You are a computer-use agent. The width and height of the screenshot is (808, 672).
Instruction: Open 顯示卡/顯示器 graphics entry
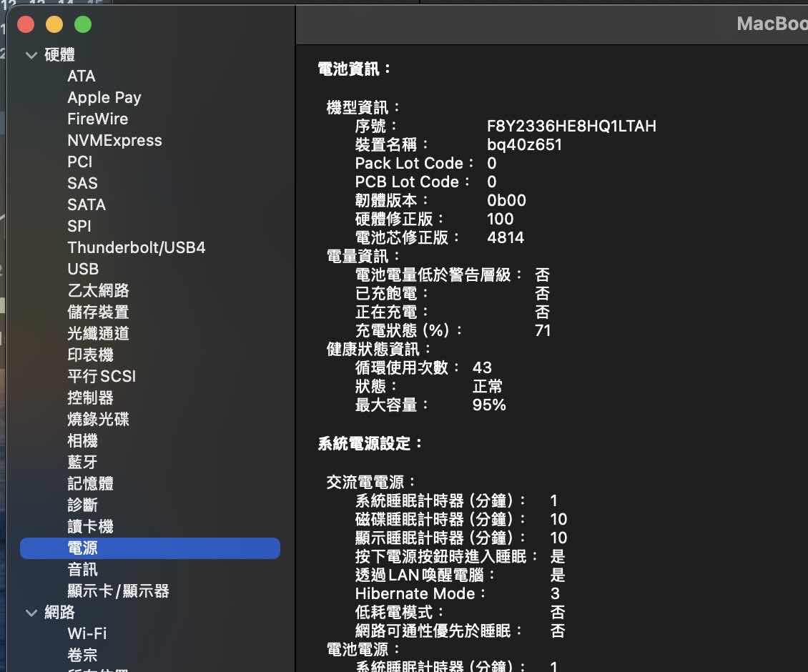click(118, 591)
